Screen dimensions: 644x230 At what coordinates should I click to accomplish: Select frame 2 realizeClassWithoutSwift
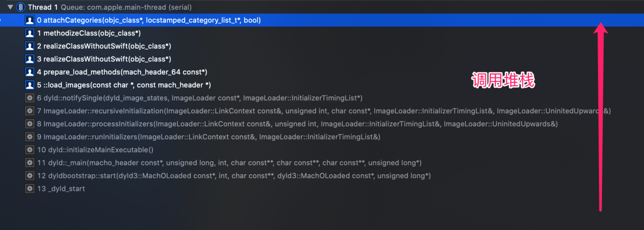point(322,46)
